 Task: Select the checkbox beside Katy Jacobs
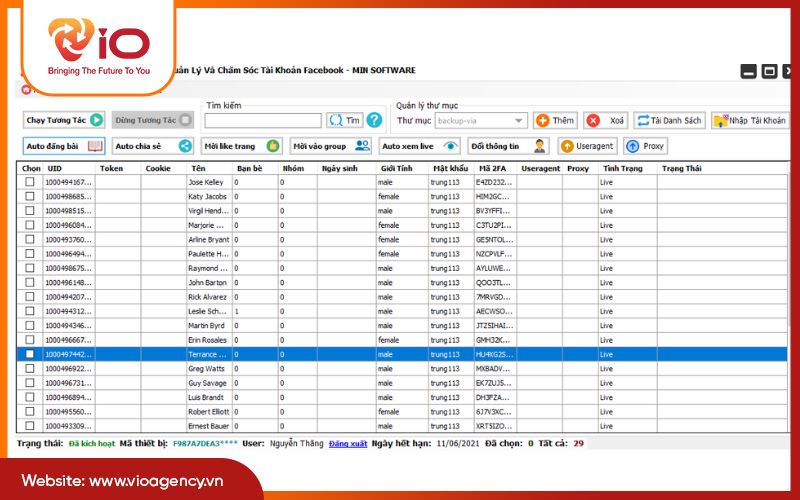click(30, 197)
